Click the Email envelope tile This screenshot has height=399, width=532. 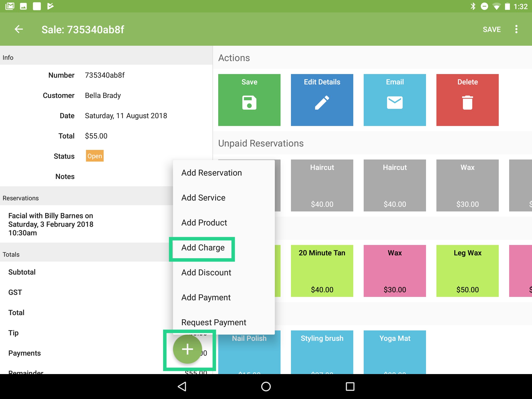[x=395, y=100]
